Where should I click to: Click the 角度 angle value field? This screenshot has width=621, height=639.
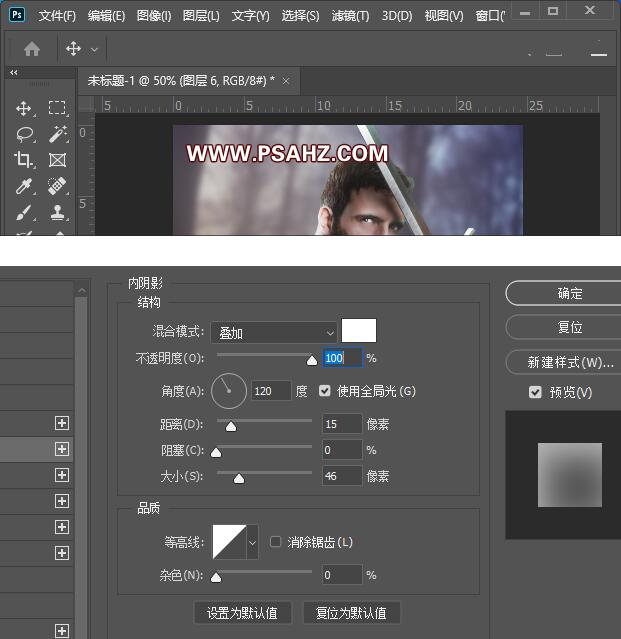pyautogui.click(x=271, y=391)
